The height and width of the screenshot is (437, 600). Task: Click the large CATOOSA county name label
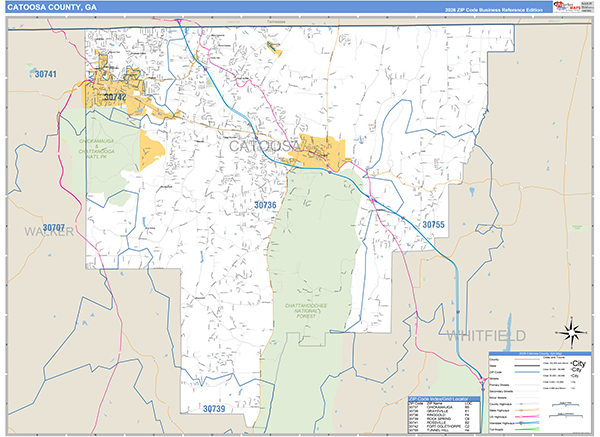(x=266, y=146)
